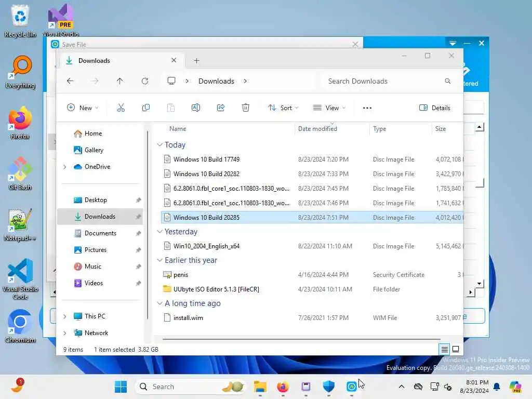Click Windows Start button on taskbar
Viewport: 532px width, 399px height.
(x=121, y=387)
